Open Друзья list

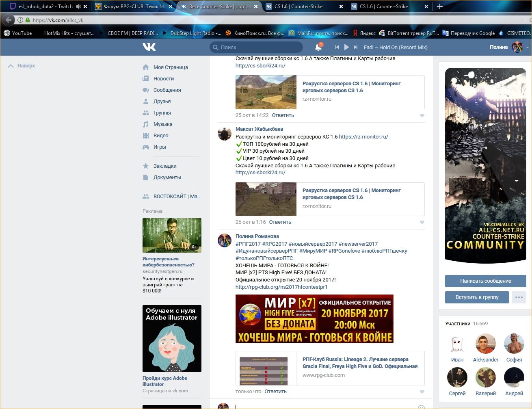(x=162, y=101)
